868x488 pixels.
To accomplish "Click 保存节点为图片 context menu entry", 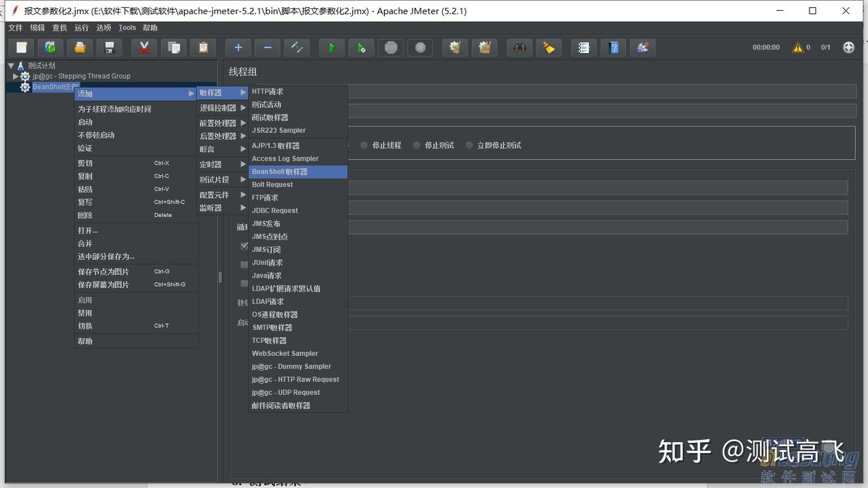I will coord(136,272).
